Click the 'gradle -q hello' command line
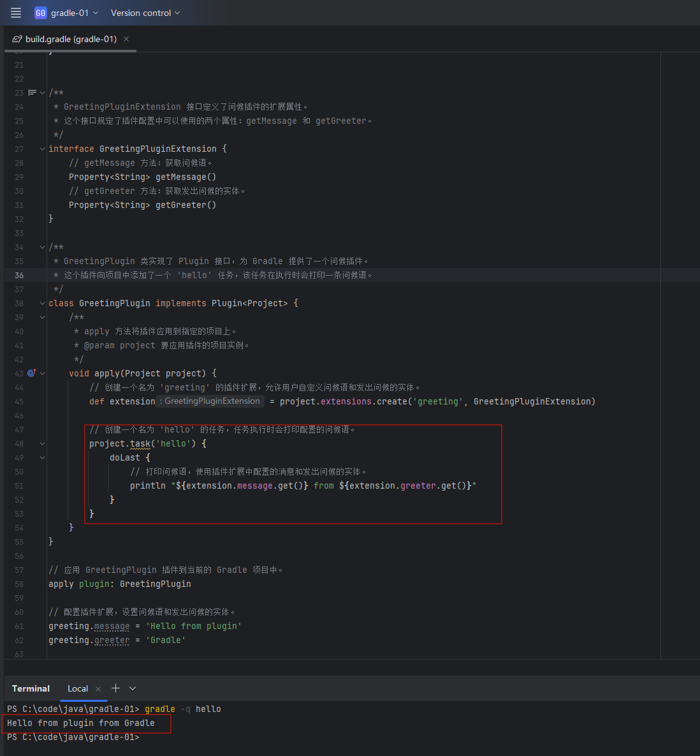This screenshot has height=756, width=700. 182,709
